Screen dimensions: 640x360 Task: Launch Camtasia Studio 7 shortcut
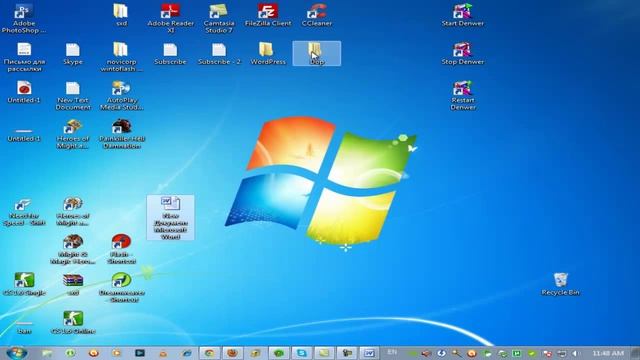pyautogui.click(x=219, y=18)
